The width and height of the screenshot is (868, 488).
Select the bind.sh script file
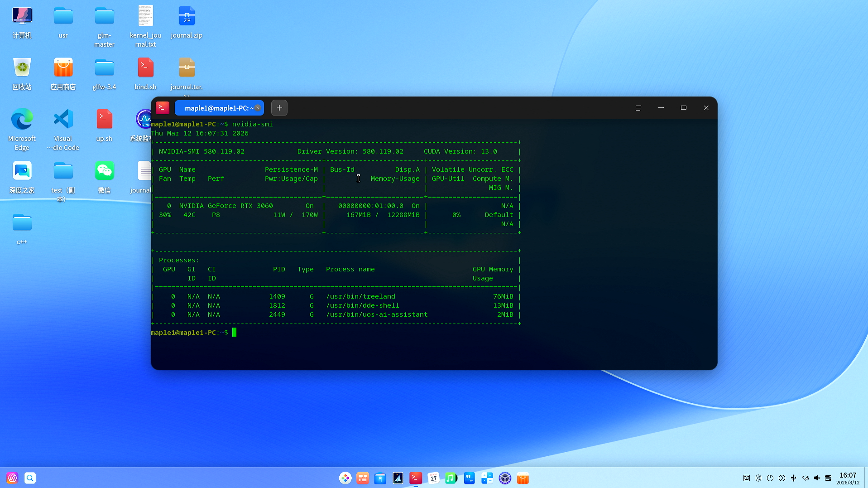[x=145, y=68]
